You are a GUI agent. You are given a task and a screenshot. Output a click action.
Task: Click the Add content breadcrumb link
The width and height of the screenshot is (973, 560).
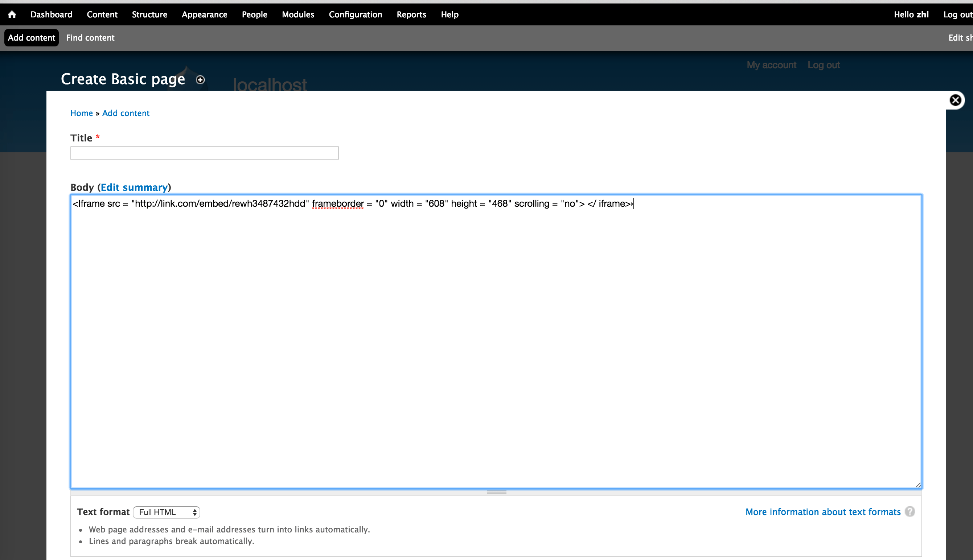coord(126,113)
